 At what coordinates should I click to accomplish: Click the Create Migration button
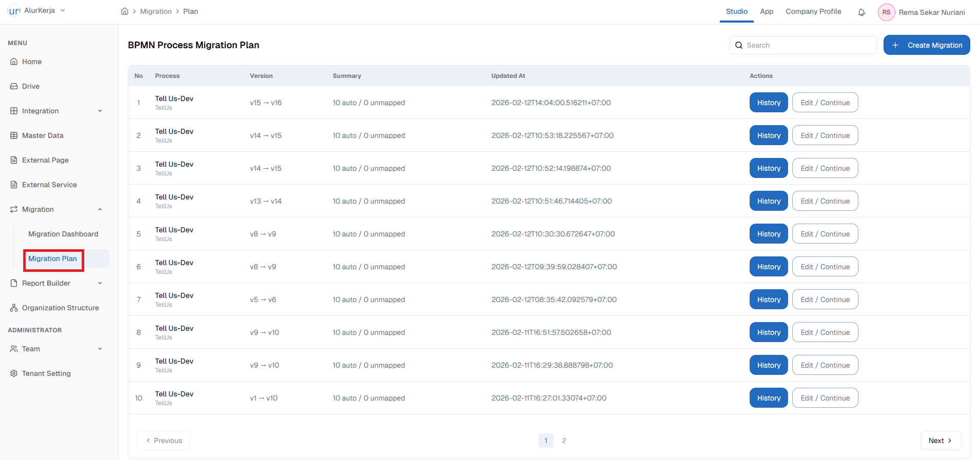[926, 45]
